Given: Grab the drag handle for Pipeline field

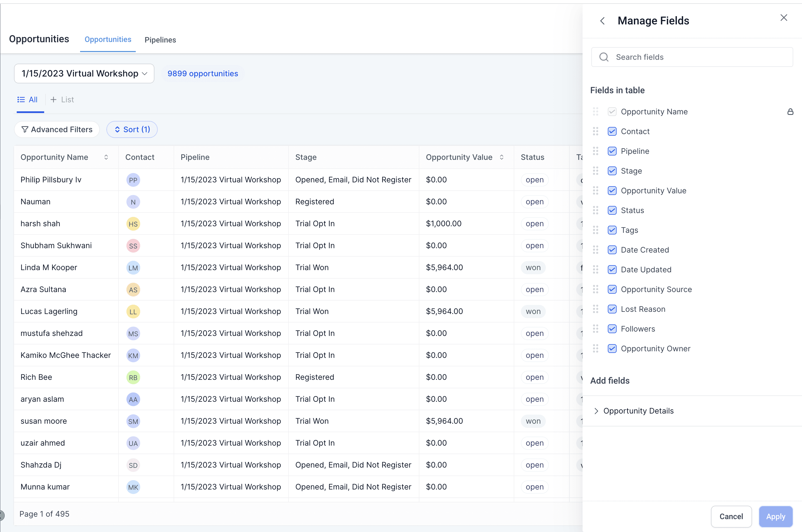Looking at the screenshot, I should (595, 151).
